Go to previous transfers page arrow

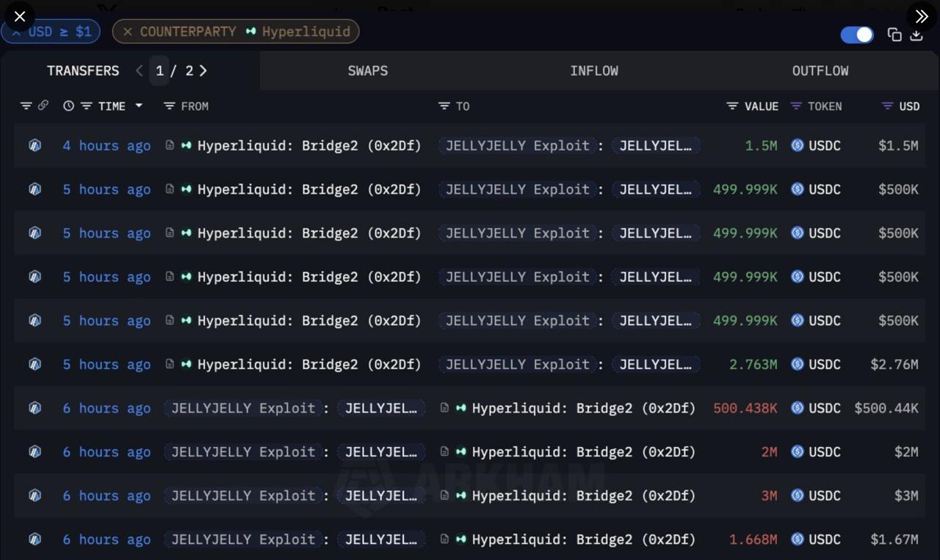[140, 70]
